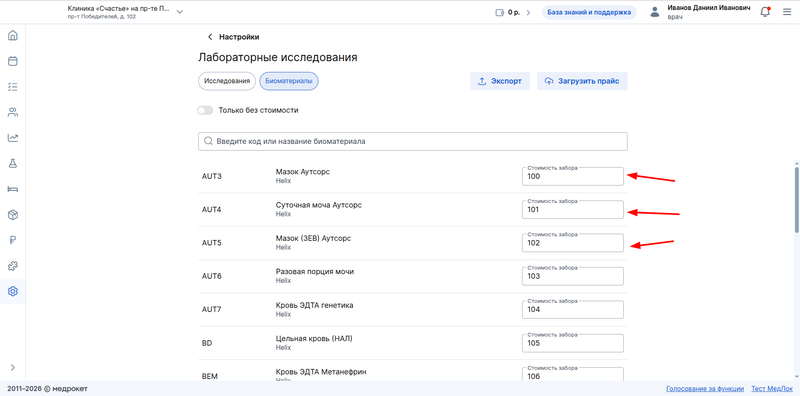Click cost field for Мазок (ЗЕВ) Аутсорс
This screenshot has height=396, width=800.
[572, 243]
